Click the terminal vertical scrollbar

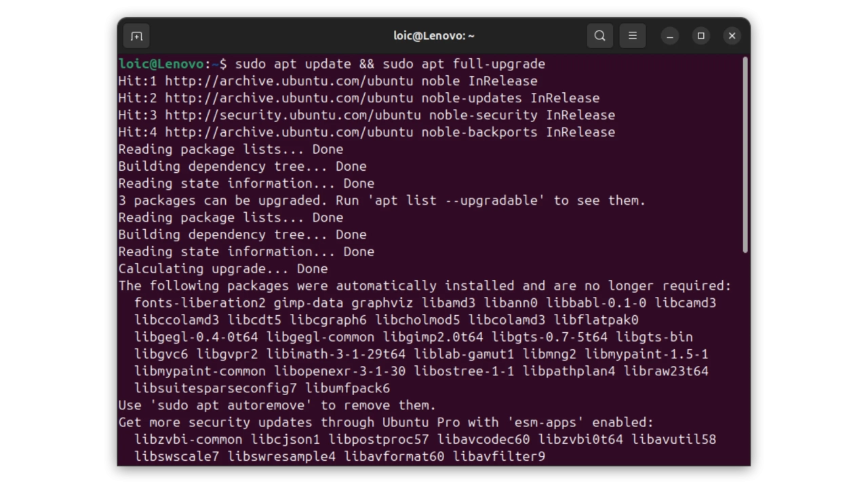pyautogui.click(x=745, y=155)
